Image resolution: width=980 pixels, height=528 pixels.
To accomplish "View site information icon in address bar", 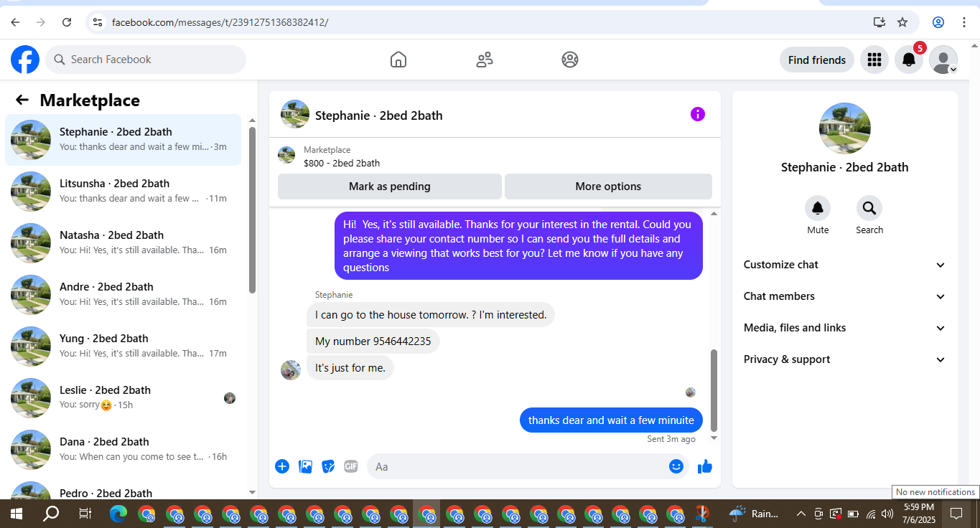I will tap(98, 22).
